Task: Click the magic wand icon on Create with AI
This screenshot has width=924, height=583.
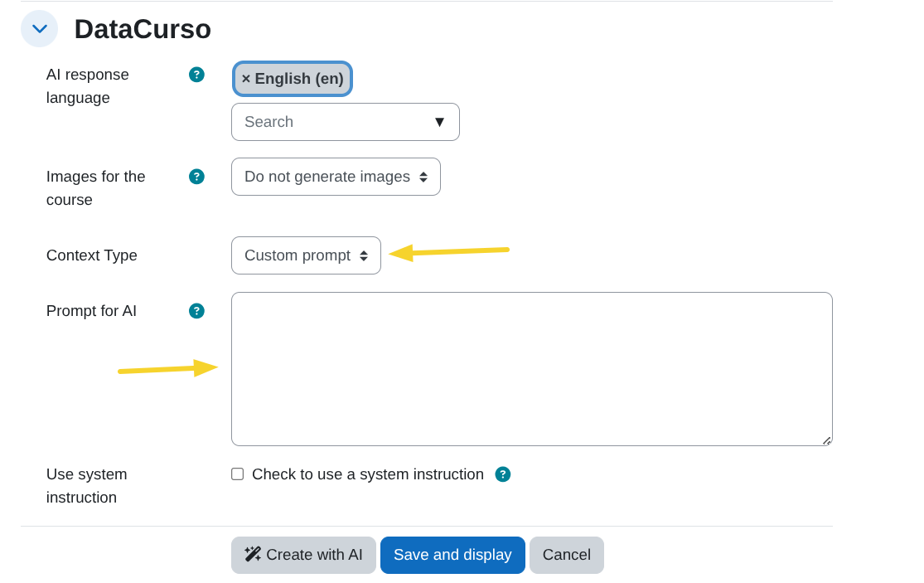Action: pyautogui.click(x=253, y=554)
